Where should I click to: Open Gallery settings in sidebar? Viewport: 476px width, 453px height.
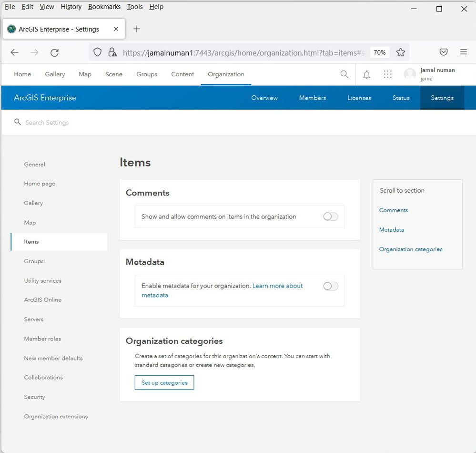pos(33,203)
